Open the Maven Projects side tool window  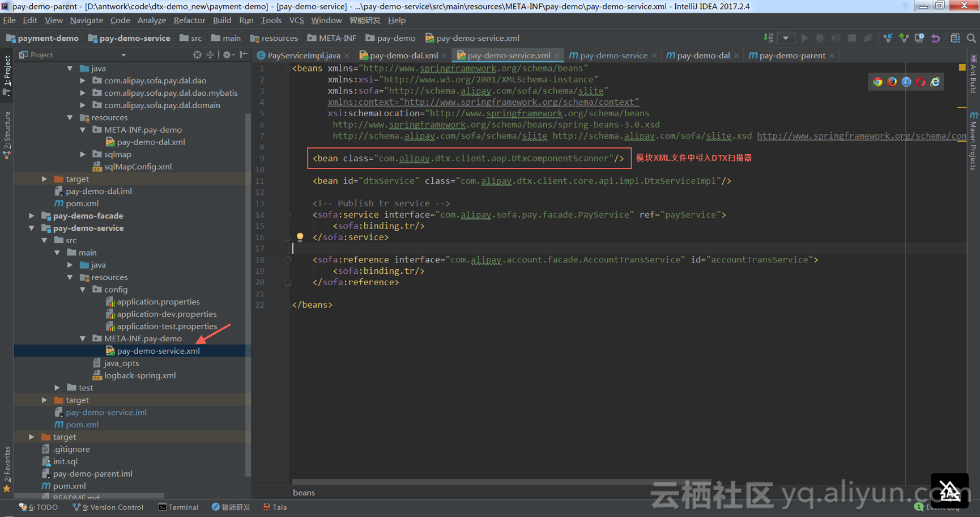coord(973,140)
